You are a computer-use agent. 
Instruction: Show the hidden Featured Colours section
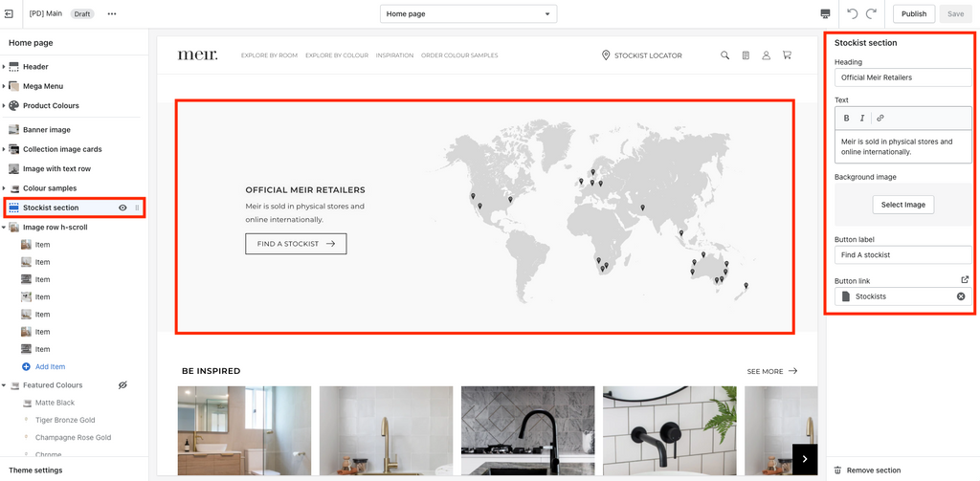coord(122,385)
